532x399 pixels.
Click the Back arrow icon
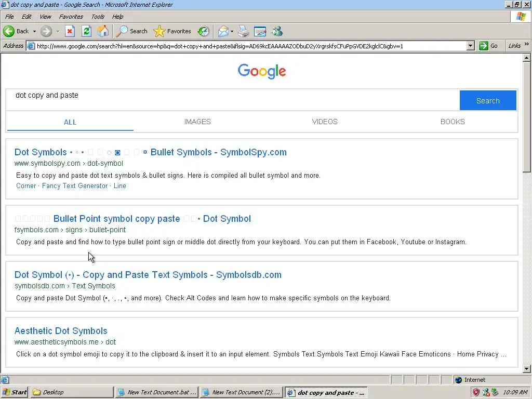pyautogui.click(x=9, y=31)
